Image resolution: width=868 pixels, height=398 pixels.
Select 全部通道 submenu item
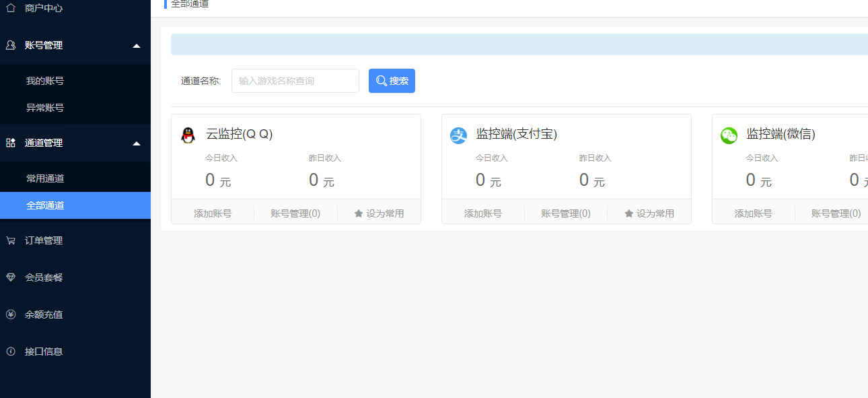coord(75,205)
